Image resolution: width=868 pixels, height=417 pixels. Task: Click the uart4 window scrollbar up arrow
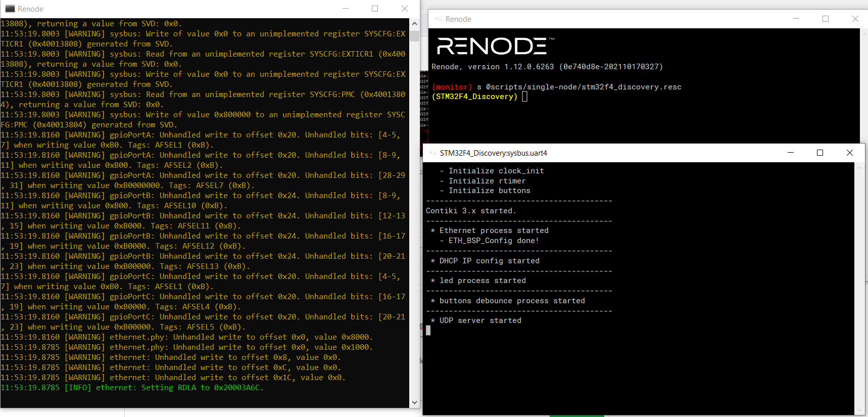coord(859,167)
